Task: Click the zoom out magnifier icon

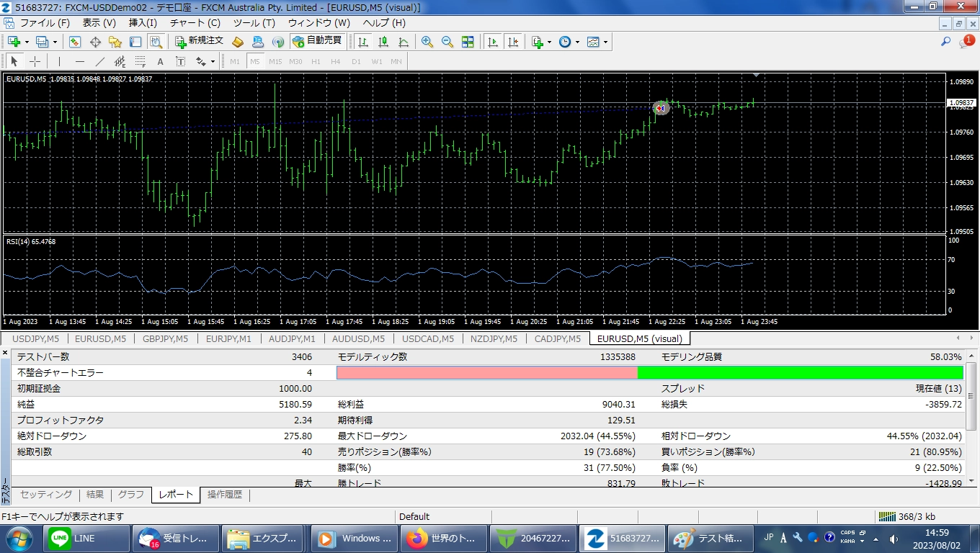Action: 447,42
